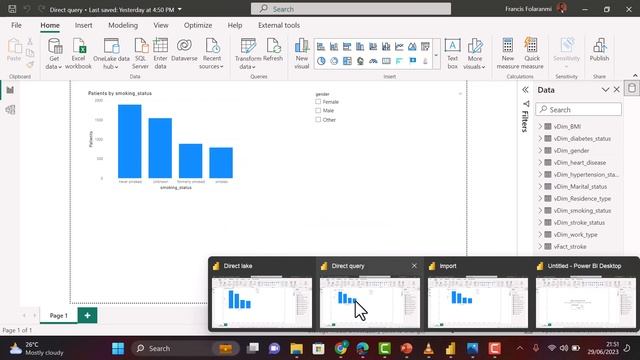
Task: Switch to the Optimize tab
Action: (x=198, y=25)
